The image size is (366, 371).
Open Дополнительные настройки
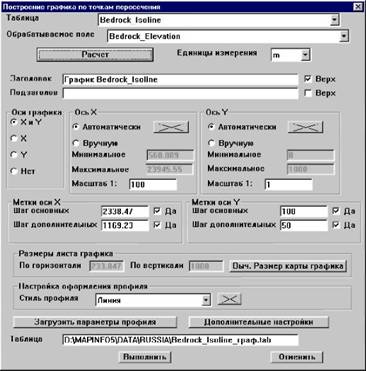[x=259, y=322]
